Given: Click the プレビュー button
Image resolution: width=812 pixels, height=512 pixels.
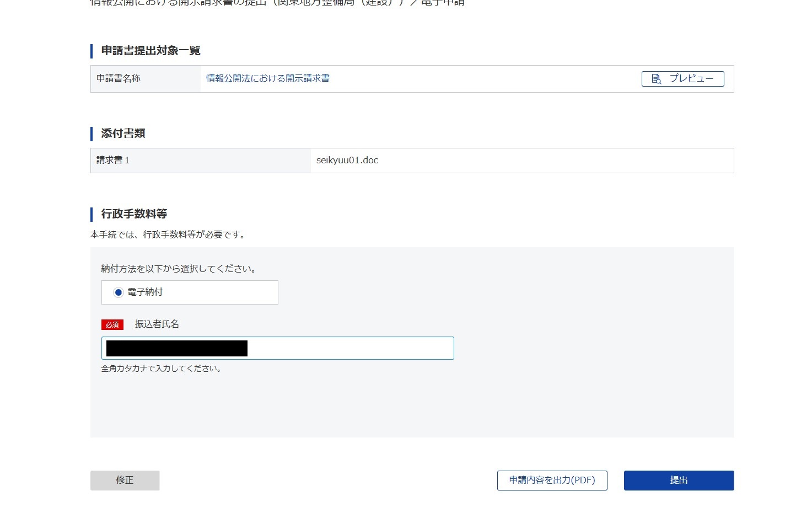Looking at the screenshot, I should [x=682, y=79].
